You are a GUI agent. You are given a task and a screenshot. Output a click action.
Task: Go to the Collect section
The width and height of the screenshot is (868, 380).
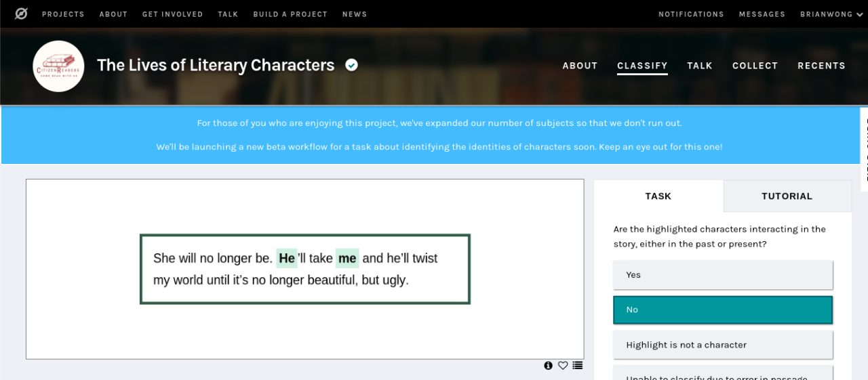pyautogui.click(x=755, y=66)
